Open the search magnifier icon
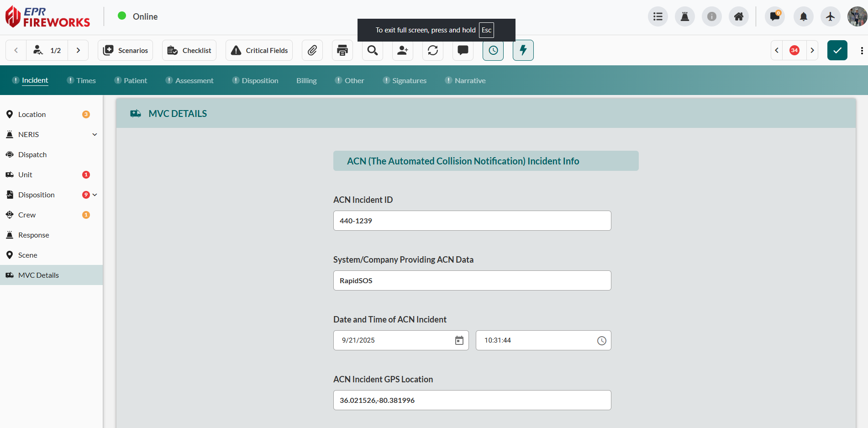This screenshot has height=428, width=868. tap(372, 50)
